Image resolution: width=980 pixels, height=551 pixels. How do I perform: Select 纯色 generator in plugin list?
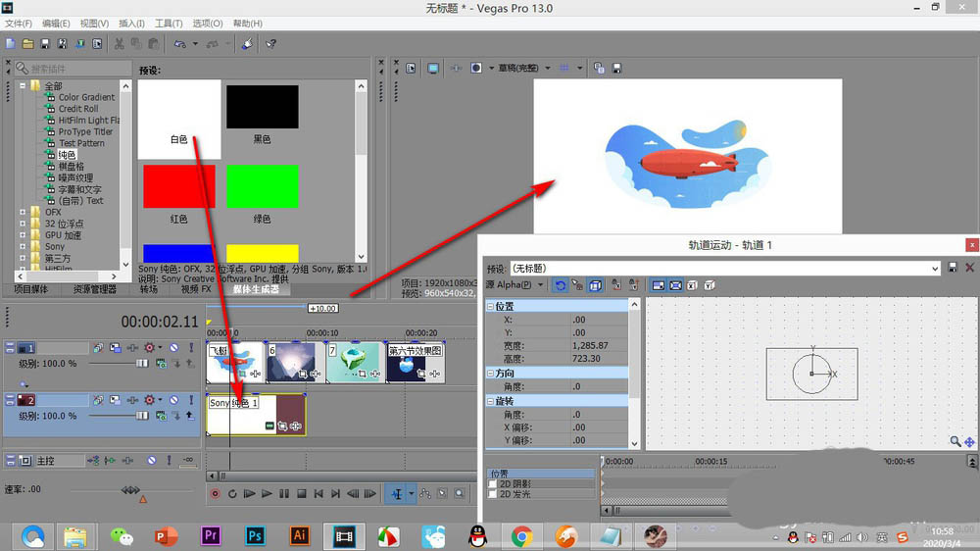(x=67, y=155)
